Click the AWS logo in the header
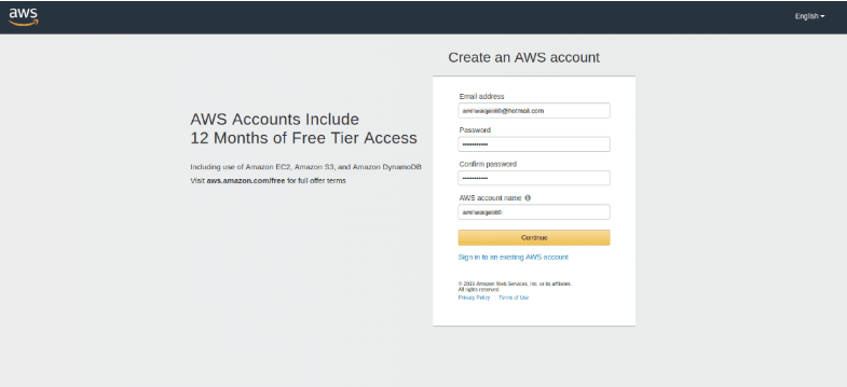Viewport: 847px width, 387px height. tap(23, 17)
